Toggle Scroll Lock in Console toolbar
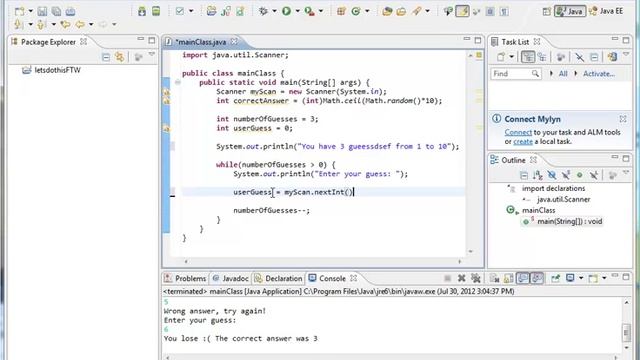Image resolution: width=640 pixels, height=360 pixels. [x=509, y=278]
